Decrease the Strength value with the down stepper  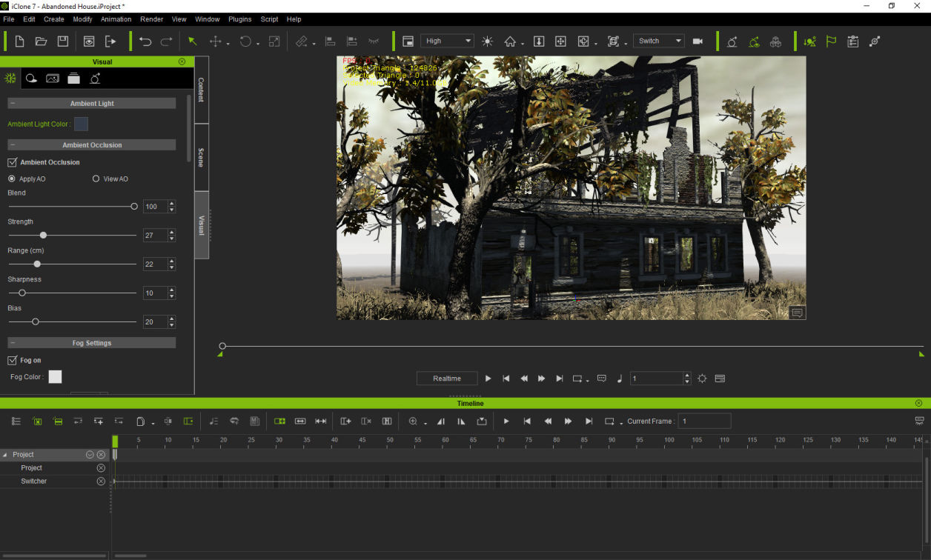(x=172, y=239)
